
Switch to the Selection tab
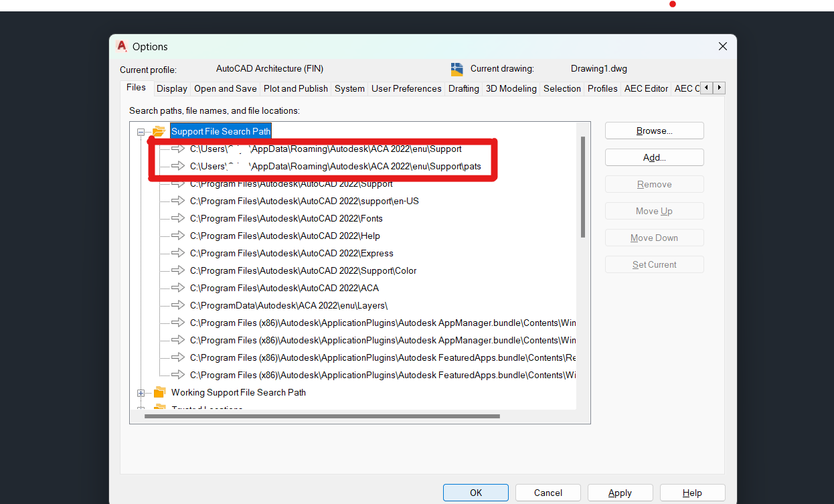[562, 88]
